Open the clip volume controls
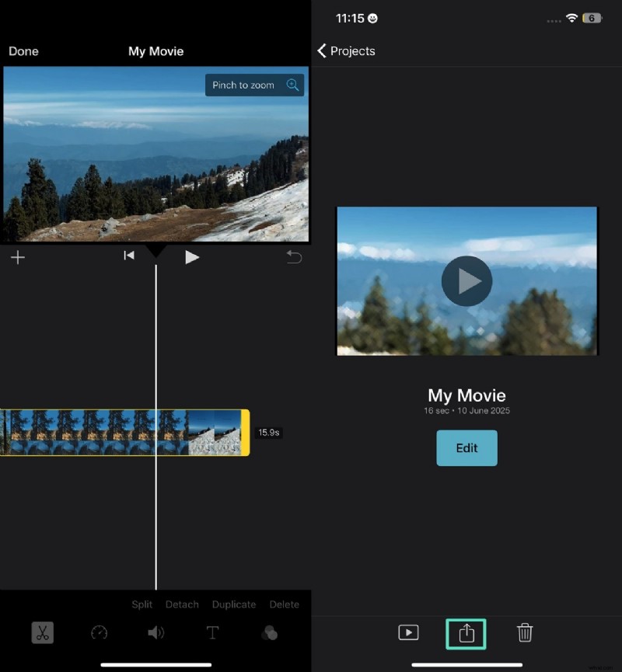 click(156, 633)
